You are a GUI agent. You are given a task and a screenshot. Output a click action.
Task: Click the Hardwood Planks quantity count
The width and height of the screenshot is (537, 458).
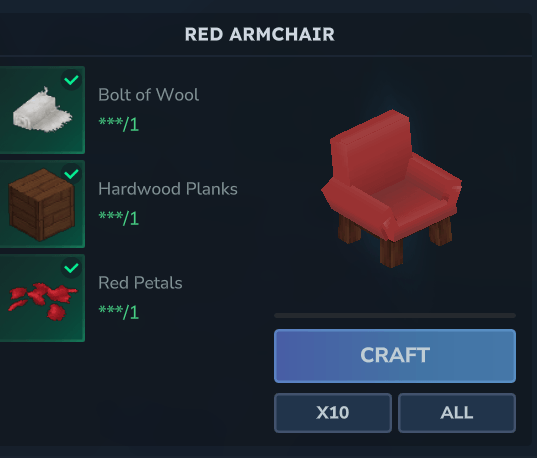(x=118, y=218)
